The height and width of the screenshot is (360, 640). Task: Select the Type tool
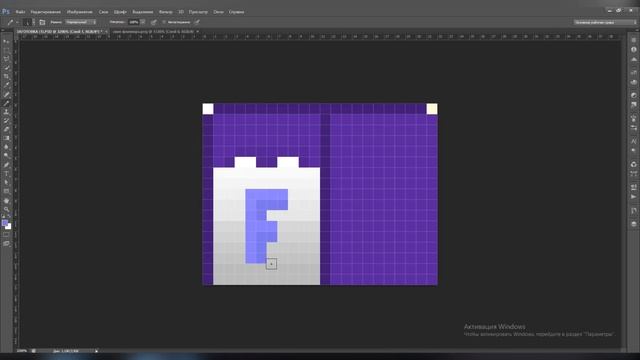(6, 174)
